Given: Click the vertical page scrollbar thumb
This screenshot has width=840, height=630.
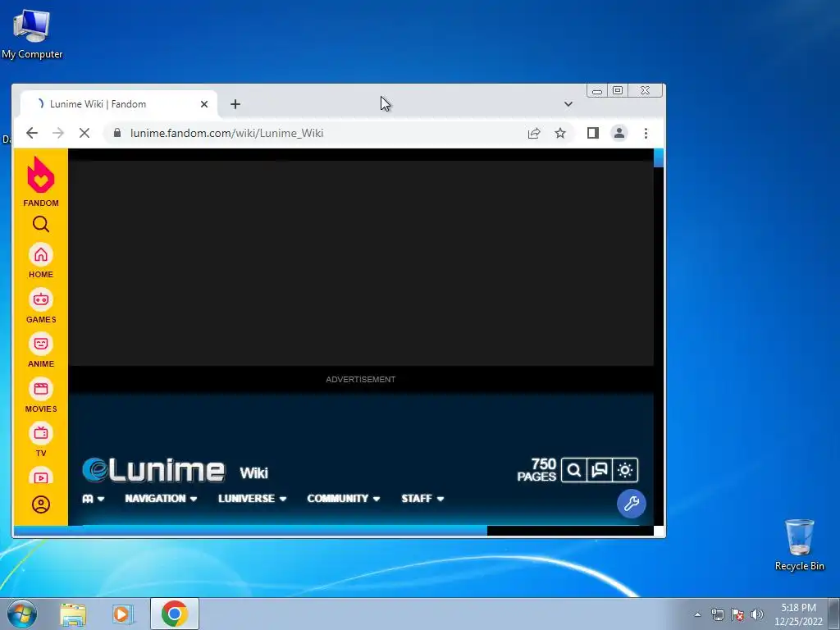Looking at the screenshot, I should coord(659,158).
